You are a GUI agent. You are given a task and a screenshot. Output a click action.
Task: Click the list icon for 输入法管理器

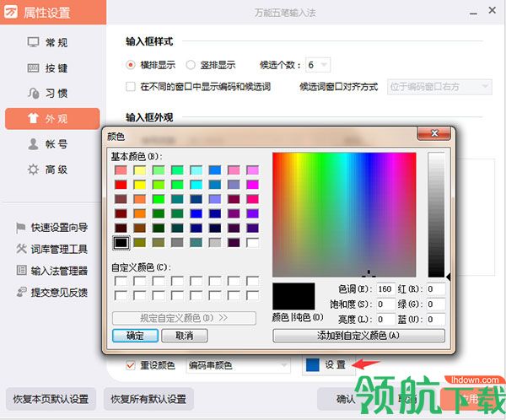click(21, 270)
